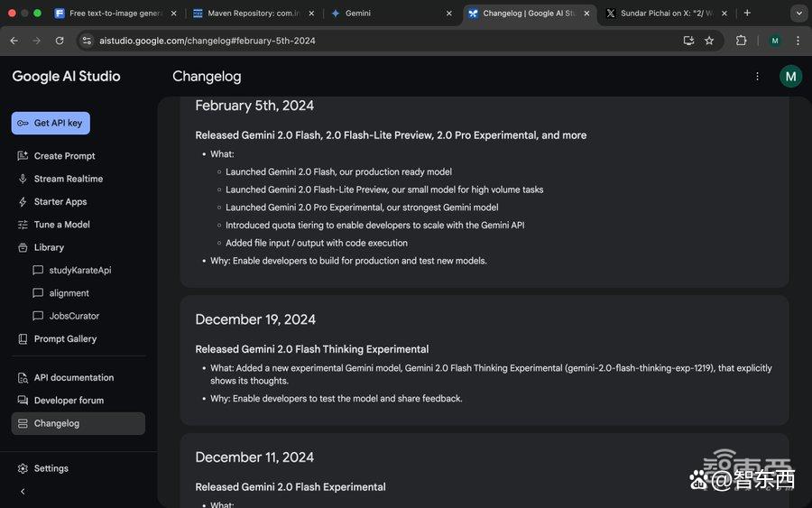812x508 pixels.
Task: Click the February 5th, 2024 heading
Action: coord(254,106)
